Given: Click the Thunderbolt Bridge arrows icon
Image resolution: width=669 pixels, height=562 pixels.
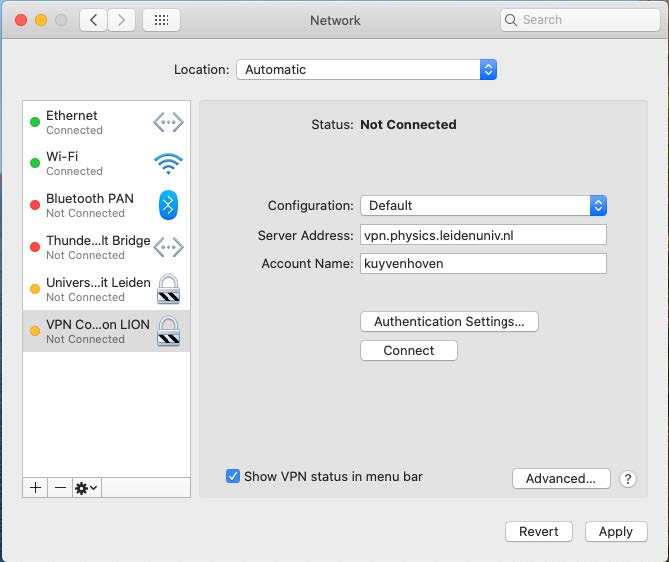Looking at the screenshot, I should point(168,247).
